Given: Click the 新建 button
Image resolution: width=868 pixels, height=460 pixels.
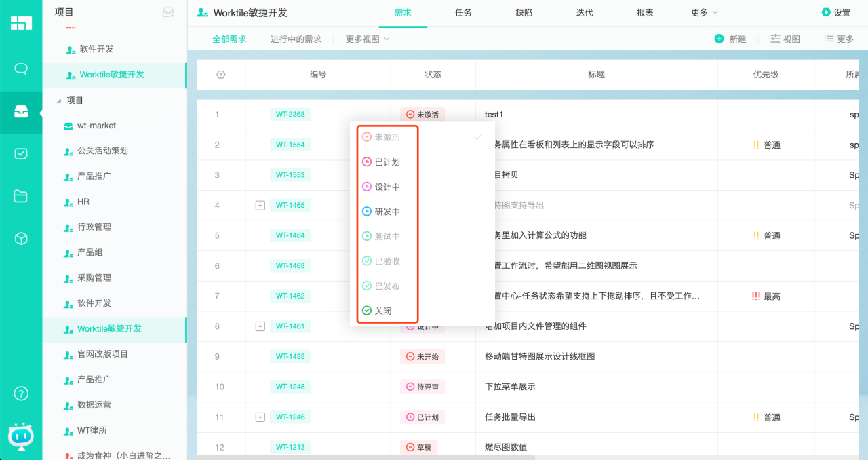Looking at the screenshot, I should coord(730,39).
